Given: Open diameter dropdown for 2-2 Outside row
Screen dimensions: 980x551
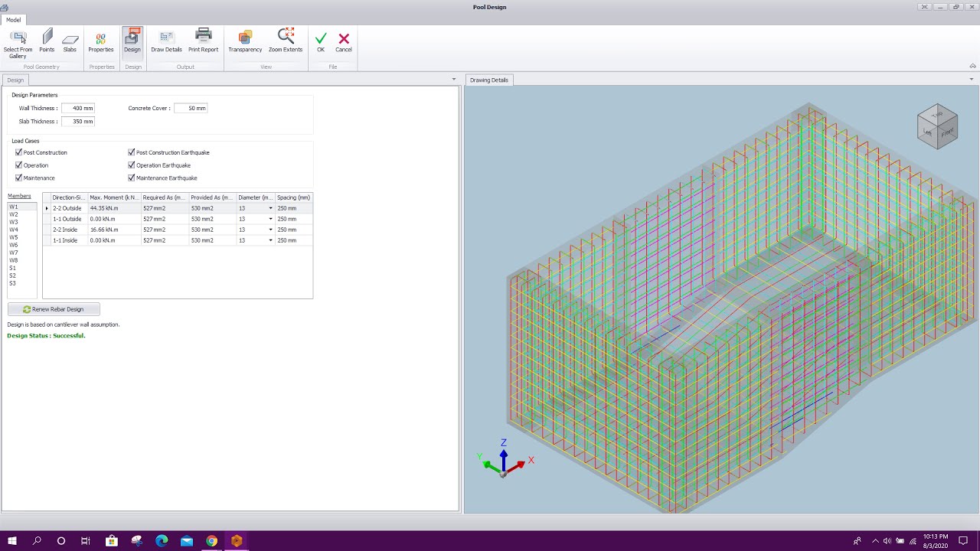Looking at the screenshot, I should 269,207.
